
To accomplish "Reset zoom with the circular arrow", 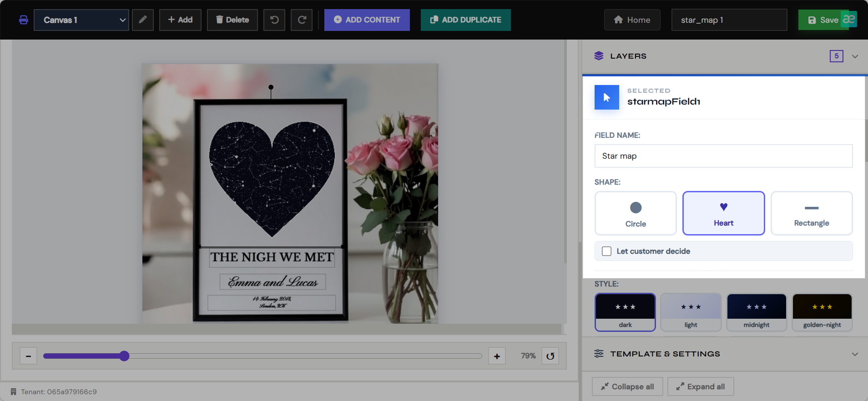I will (x=550, y=356).
